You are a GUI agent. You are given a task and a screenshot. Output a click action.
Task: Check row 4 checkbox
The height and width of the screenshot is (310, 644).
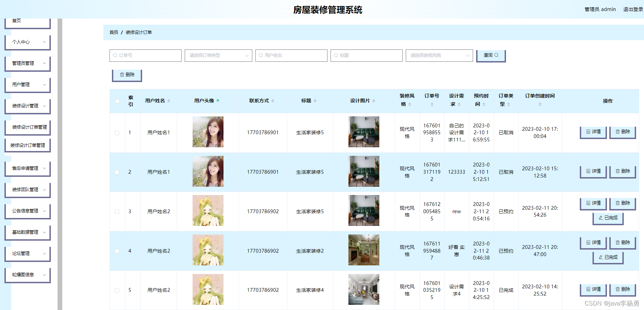pos(117,251)
